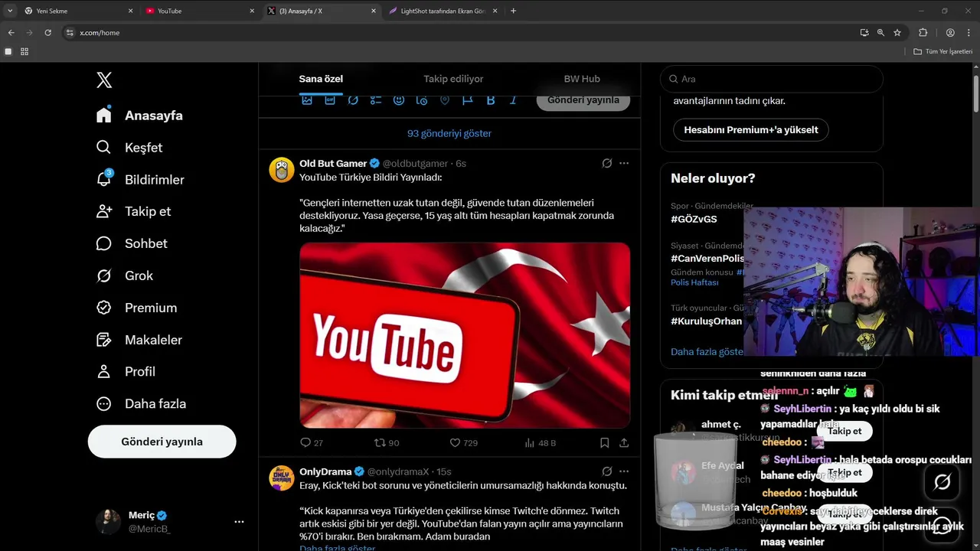
Task: Add a poll in post composer
Action: tap(376, 100)
